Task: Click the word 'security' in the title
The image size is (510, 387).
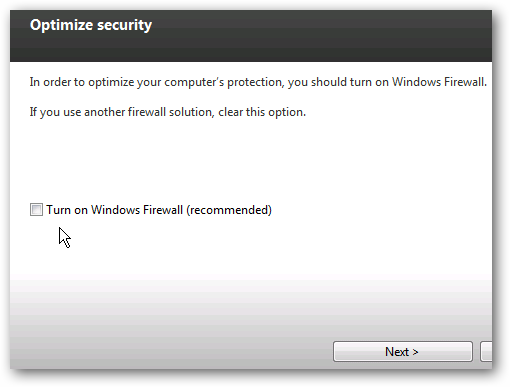Action: tap(123, 25)
